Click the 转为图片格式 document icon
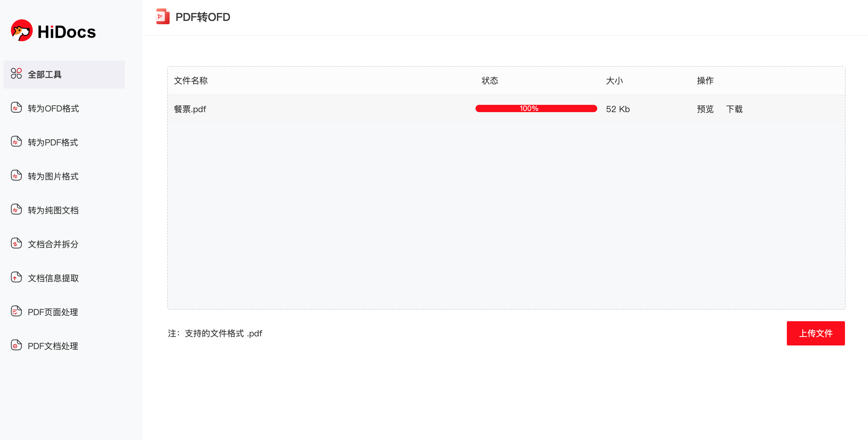 click(16, 175)
